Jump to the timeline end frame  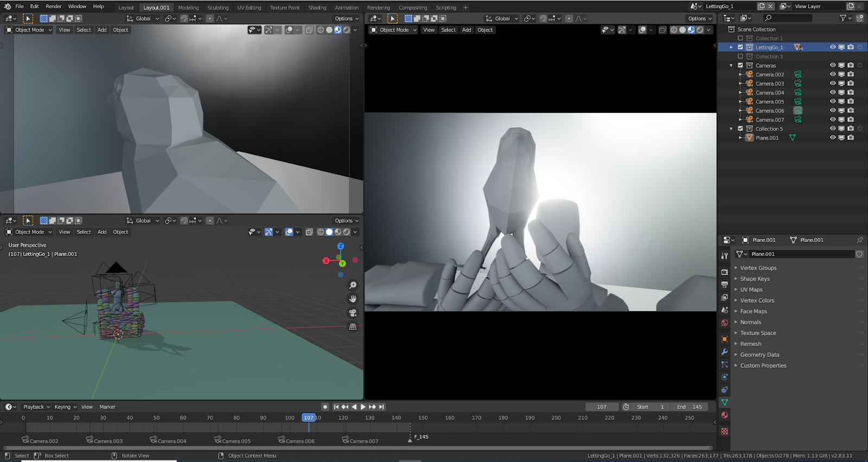[381, 407]
